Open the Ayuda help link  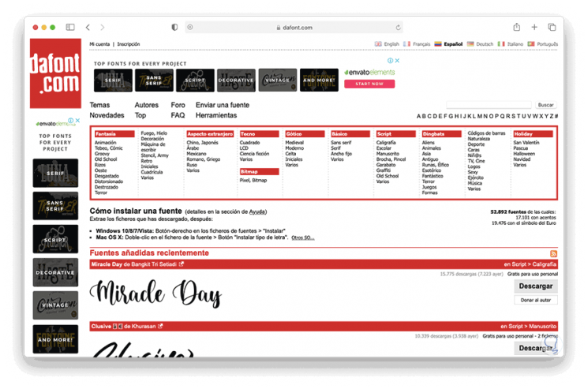click(x=257, y=211)
